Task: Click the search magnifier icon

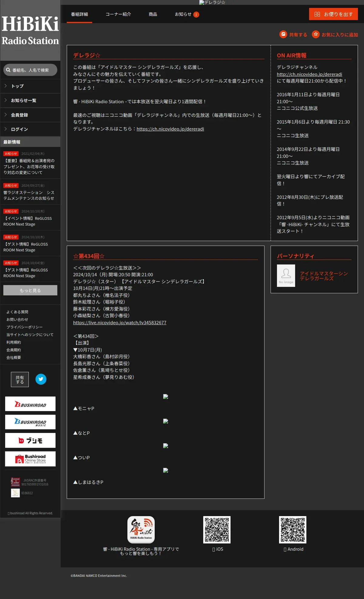Action: point(8,70)
